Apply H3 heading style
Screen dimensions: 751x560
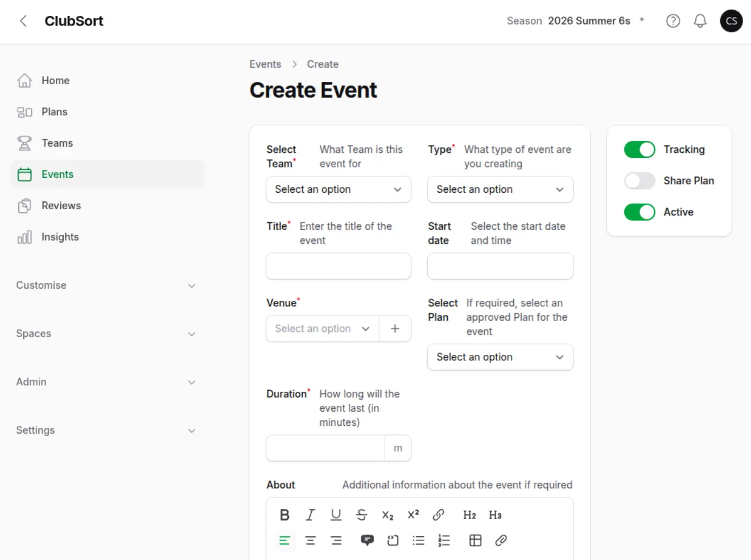click(x=495, y=515)
